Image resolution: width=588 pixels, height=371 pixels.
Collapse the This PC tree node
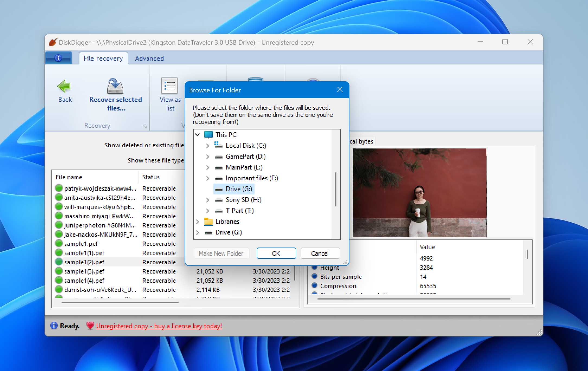[x=198, y=135]
